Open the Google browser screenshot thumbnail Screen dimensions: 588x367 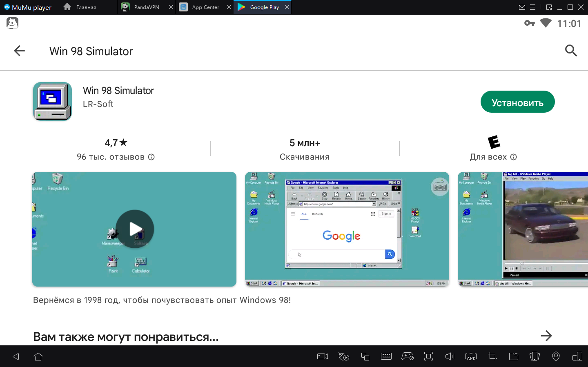(x=347, y=229)
